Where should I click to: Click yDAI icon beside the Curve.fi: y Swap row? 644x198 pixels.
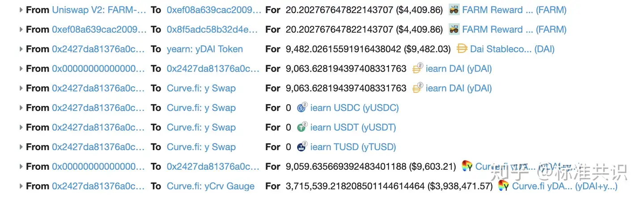pos(417,88)
